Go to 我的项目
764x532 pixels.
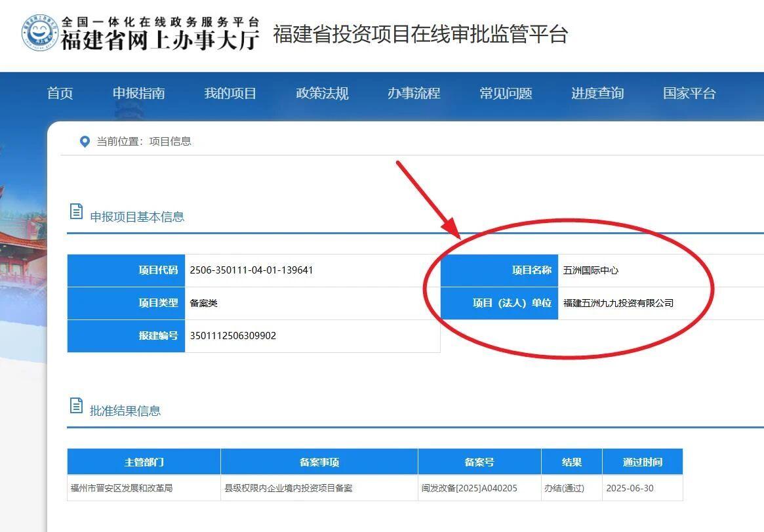pos(230,93)
